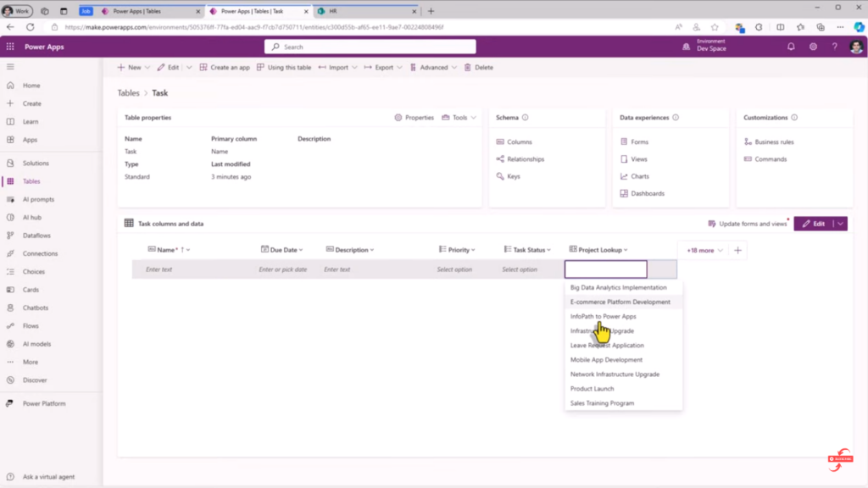Switch to the HR browser tab
The width and height of the screenshot is (868, 488).
point(365,11)
